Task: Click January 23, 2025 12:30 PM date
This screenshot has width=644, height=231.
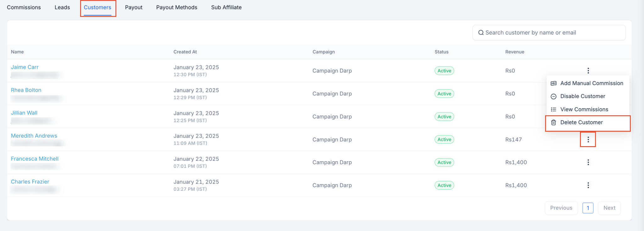Action: pos(196,71)
